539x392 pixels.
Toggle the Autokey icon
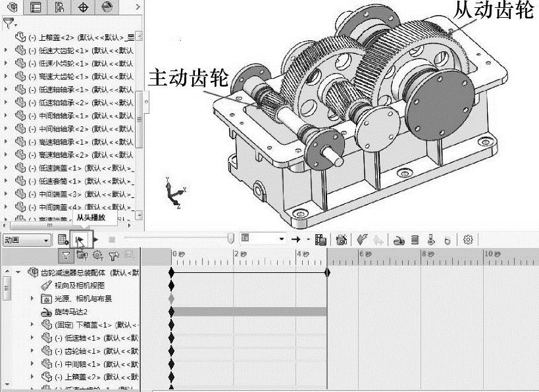363,239
